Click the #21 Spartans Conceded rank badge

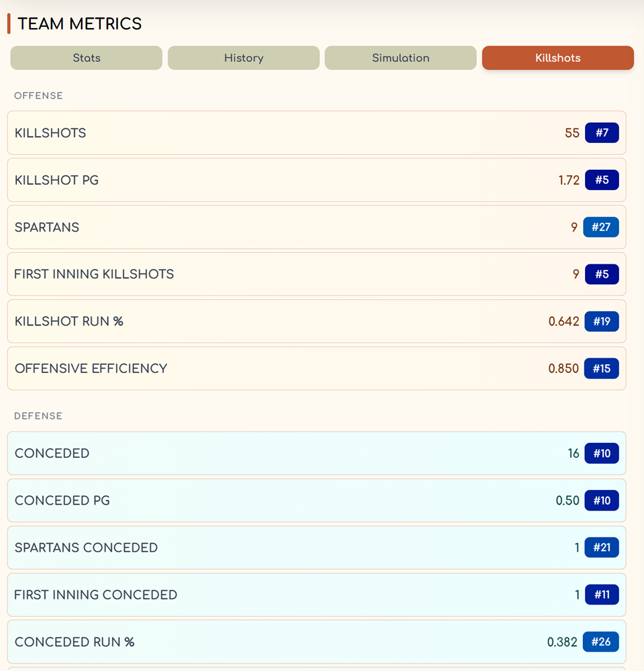pyautogui.click(x=601, y=548)
